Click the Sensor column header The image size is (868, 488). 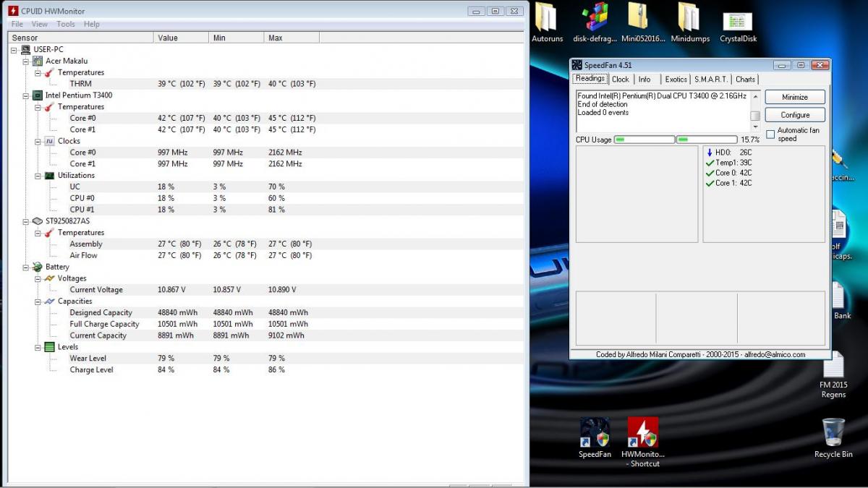80,38
